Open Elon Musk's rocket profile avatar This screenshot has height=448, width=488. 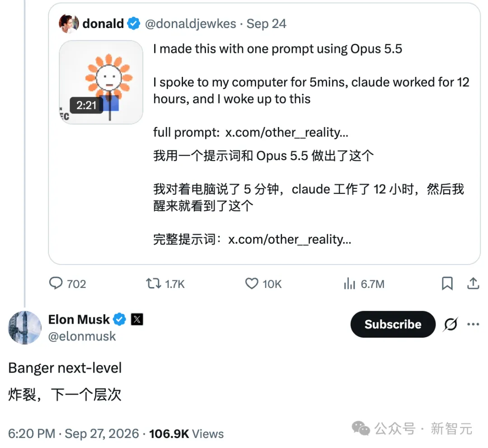click(24, 327)
